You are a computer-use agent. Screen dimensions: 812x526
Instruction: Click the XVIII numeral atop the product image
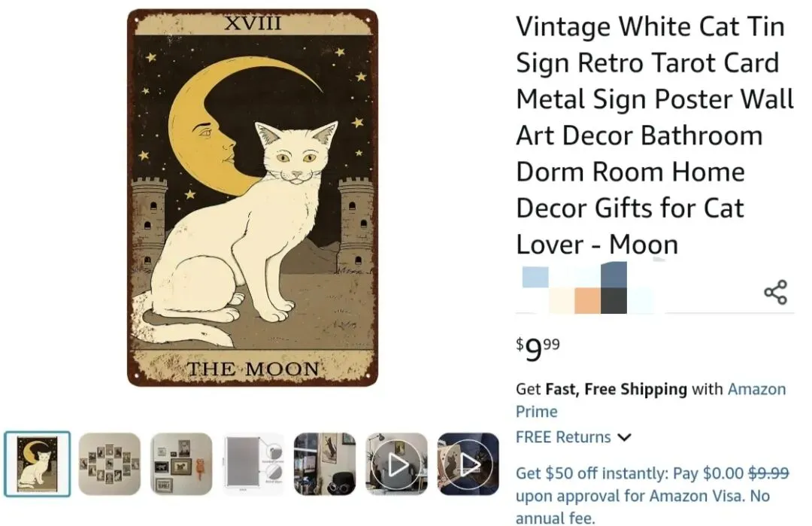[x=253, y=23]
